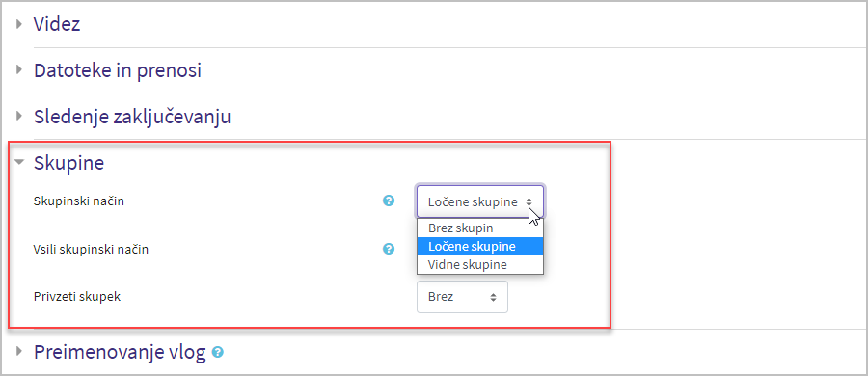Click the Sledenje zaključevanju heading
Image resolution: width=868 pixels, height=376 pixels.
click(x=132, y=117)
